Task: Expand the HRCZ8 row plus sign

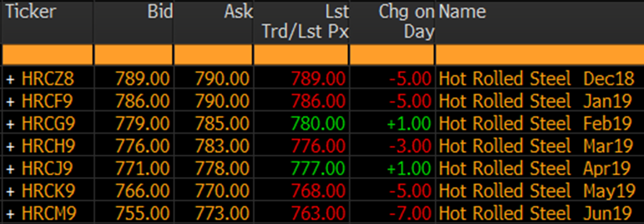Action: point(10,79)
